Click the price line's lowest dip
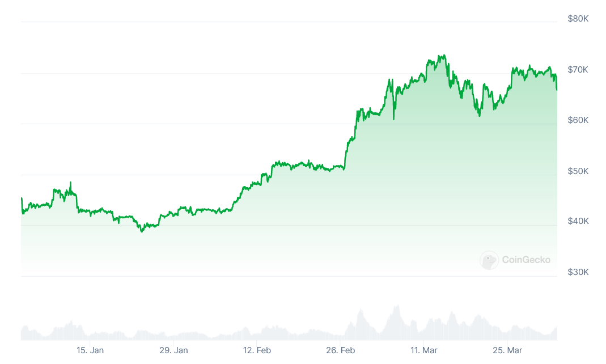 pyautogui.click(x=142, y=231)
